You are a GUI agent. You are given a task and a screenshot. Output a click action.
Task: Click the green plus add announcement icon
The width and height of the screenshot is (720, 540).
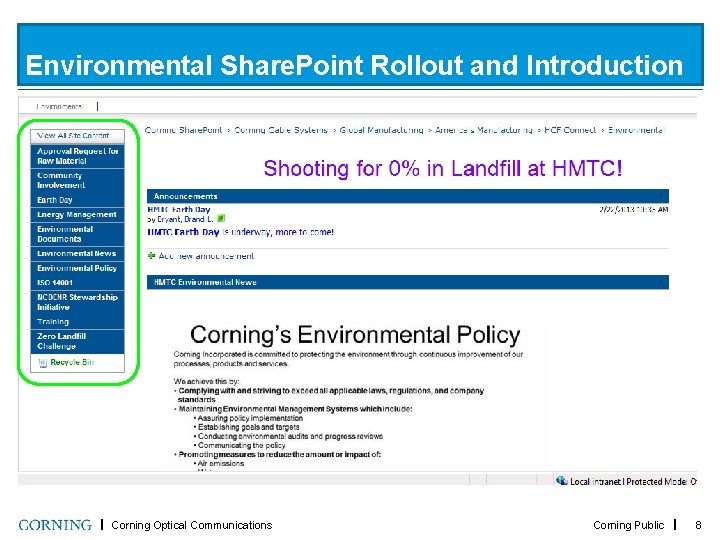point(152,256)
